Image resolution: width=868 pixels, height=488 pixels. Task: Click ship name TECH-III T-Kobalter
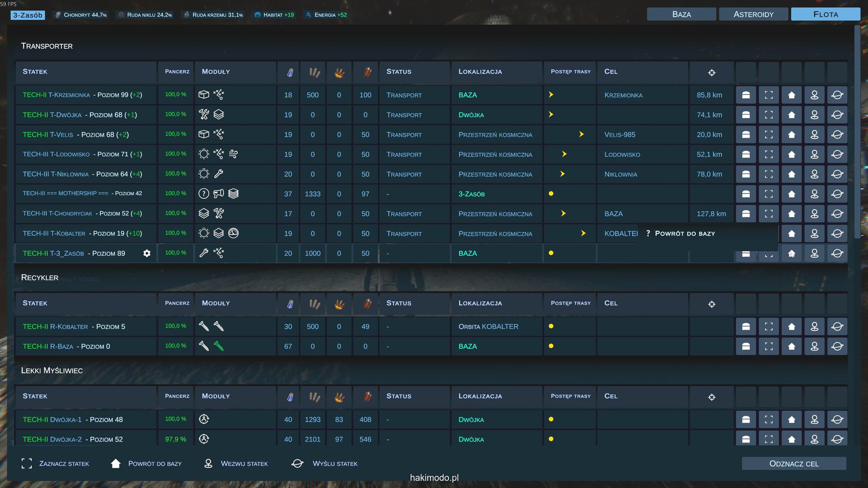pyautogui.click(x=54, y=234)
